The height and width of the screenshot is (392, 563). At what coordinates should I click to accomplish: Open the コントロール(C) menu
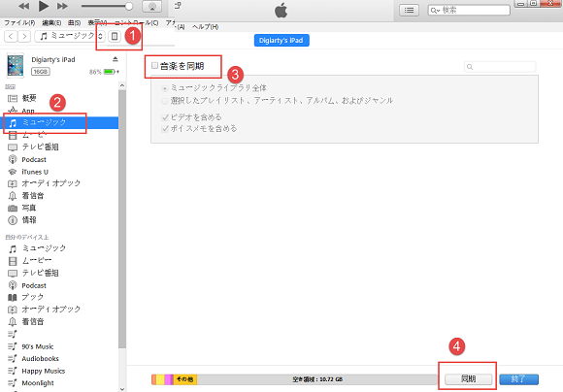click(x=137, y=22)
